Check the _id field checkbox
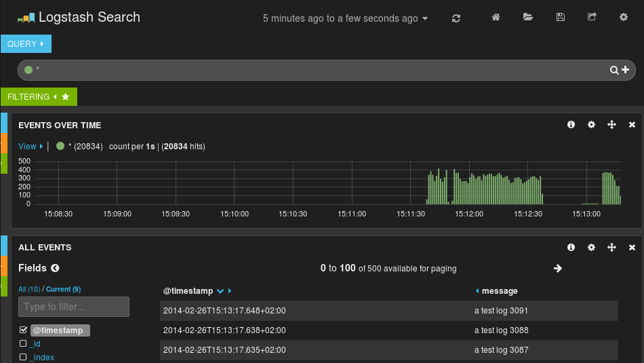The width and height of the screenshot is (644, 363). [23, 343]
